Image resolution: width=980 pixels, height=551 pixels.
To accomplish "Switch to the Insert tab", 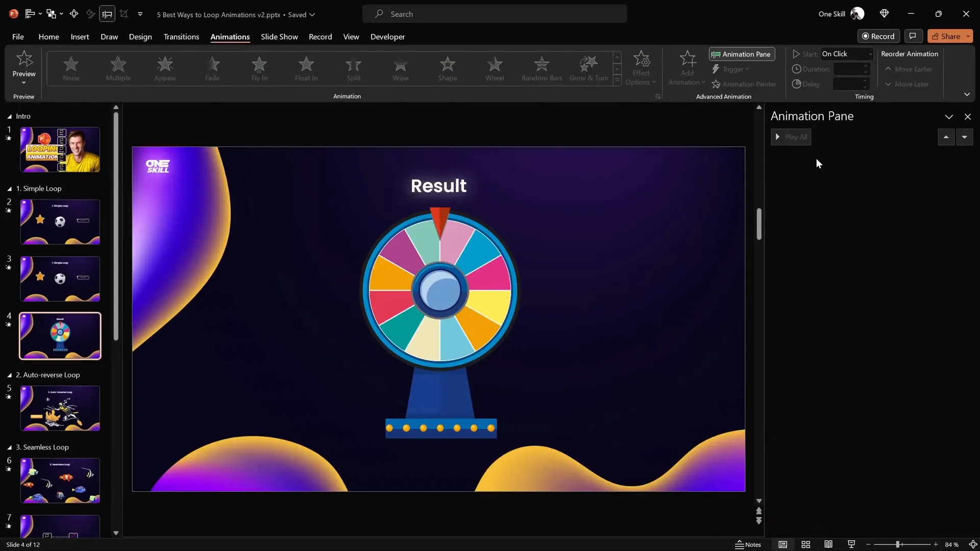I will click(x=80, y=37).
